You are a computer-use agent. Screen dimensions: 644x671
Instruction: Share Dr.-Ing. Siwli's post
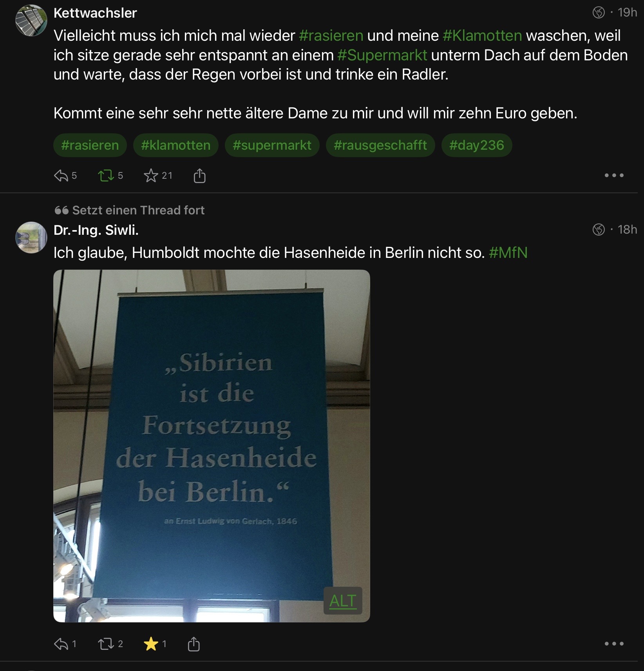coord(194,644)
